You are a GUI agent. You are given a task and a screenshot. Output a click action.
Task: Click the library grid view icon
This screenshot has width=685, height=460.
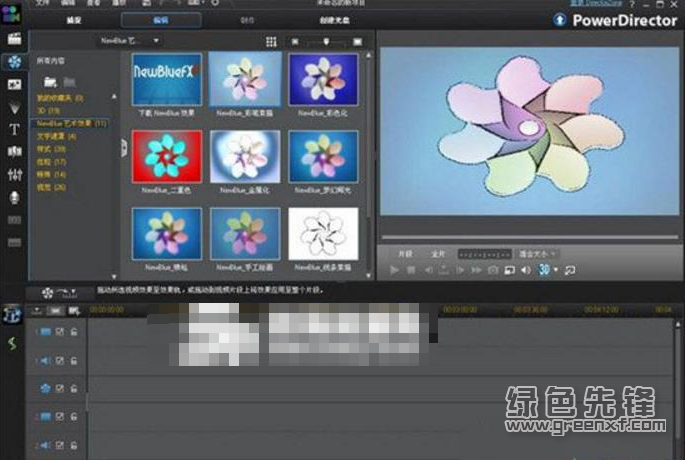coord(271,42)
